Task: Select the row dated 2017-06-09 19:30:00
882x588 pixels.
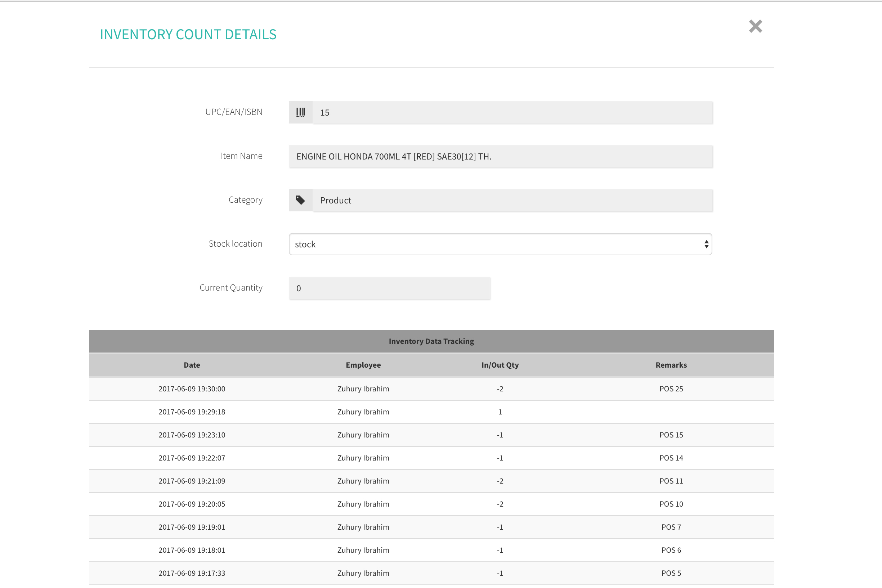Action: point(192,389)
